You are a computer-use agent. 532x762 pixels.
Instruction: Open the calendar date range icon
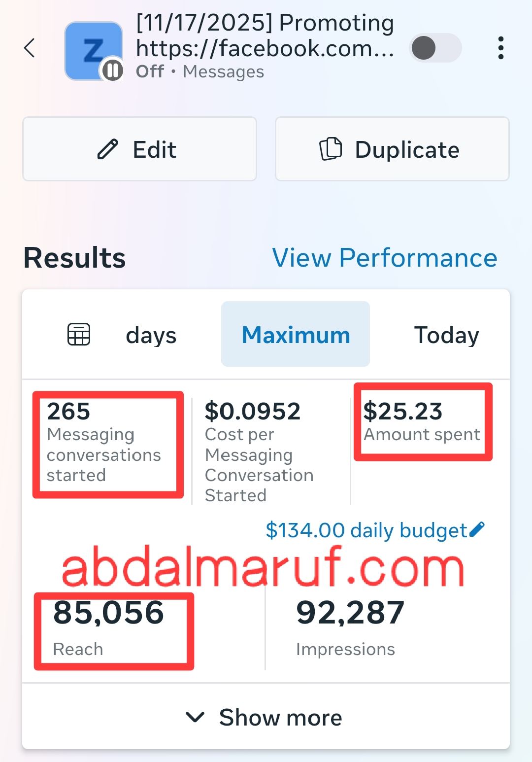[x=79, y=335]
